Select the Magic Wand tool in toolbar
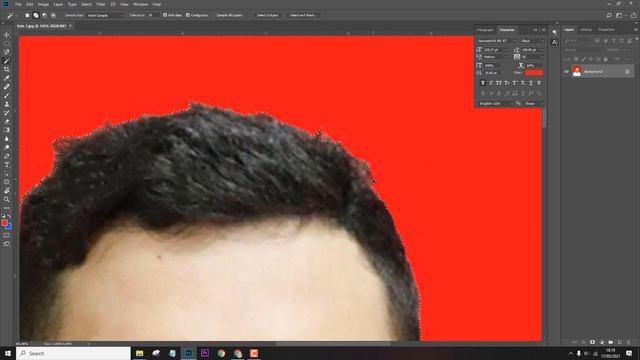Viewport: 640px width, 360px height. coord(7,61)
